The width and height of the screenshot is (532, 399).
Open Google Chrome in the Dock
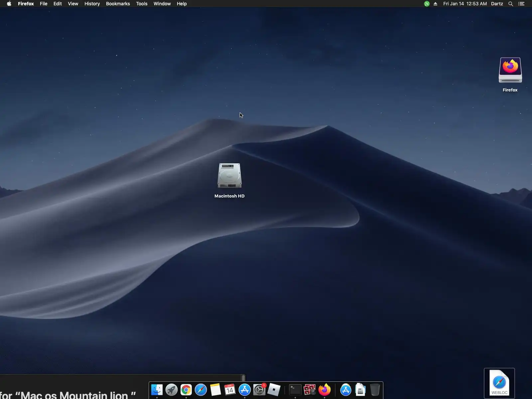click(186, 390)
